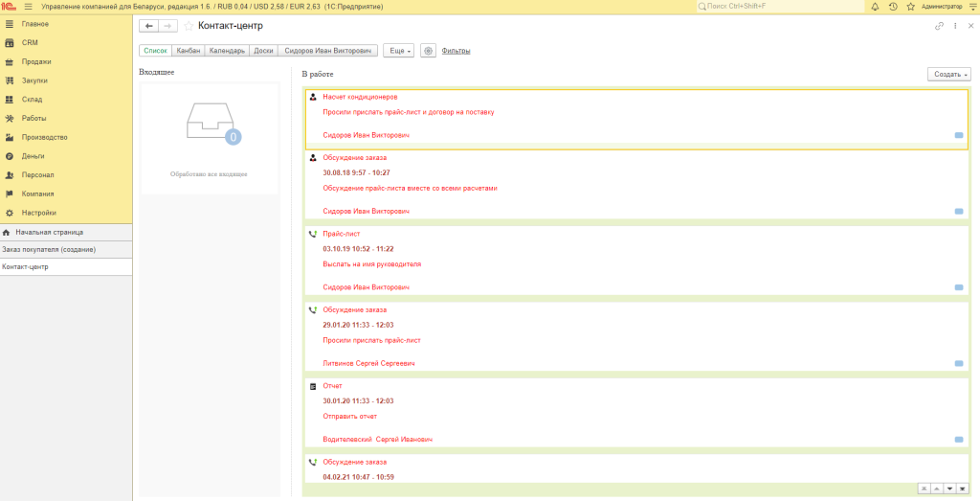Switch to Заказ покупателя (создание) tab
980x501 pixels.
[48, 249]
